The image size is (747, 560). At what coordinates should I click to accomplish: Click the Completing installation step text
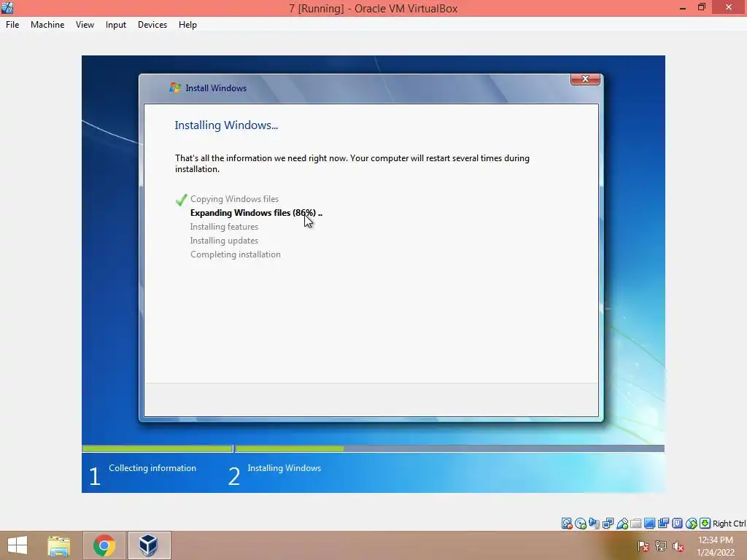236,254
